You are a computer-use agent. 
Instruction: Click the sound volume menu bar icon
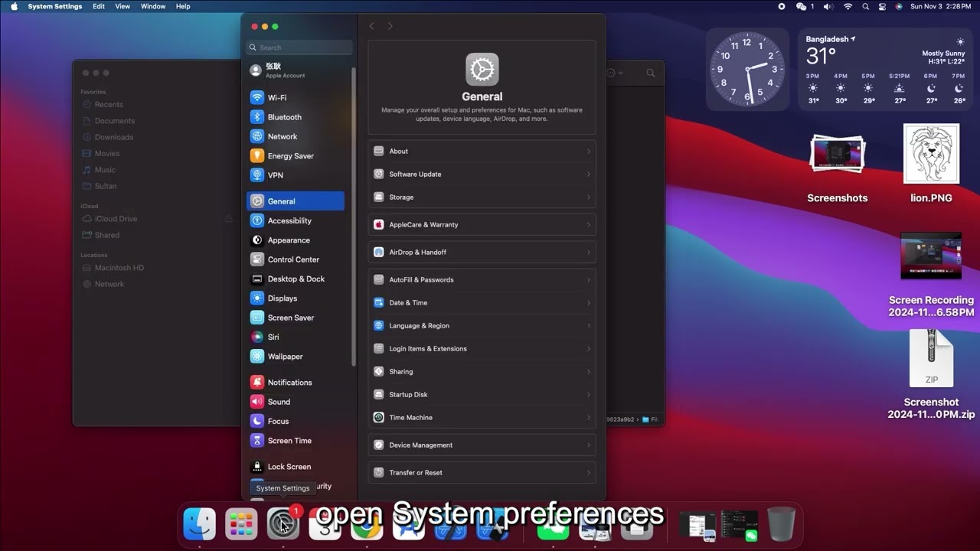tap(828, 6)
